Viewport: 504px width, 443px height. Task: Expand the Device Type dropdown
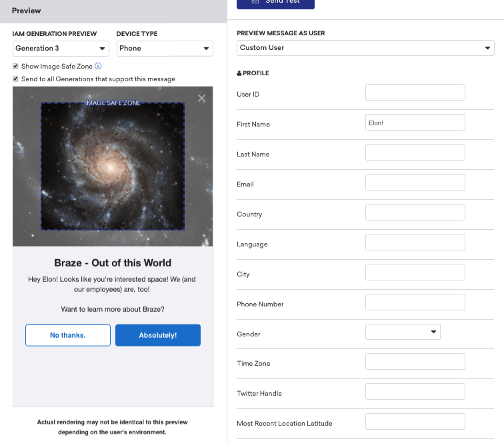click(x=165, y=49)
